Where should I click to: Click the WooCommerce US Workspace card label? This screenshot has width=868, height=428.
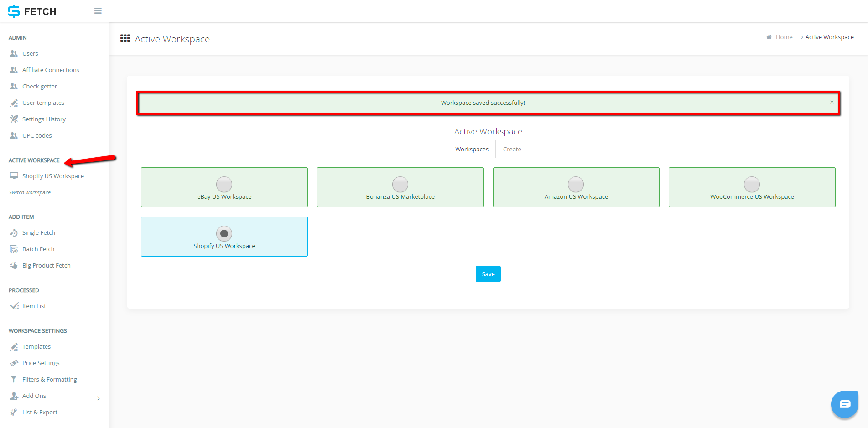tap(752, 196)
